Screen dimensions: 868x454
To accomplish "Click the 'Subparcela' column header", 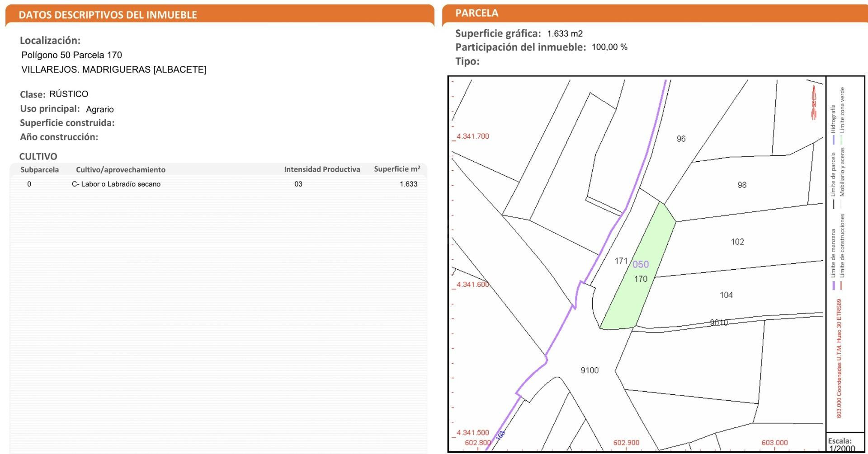I will tap(39, 170).
